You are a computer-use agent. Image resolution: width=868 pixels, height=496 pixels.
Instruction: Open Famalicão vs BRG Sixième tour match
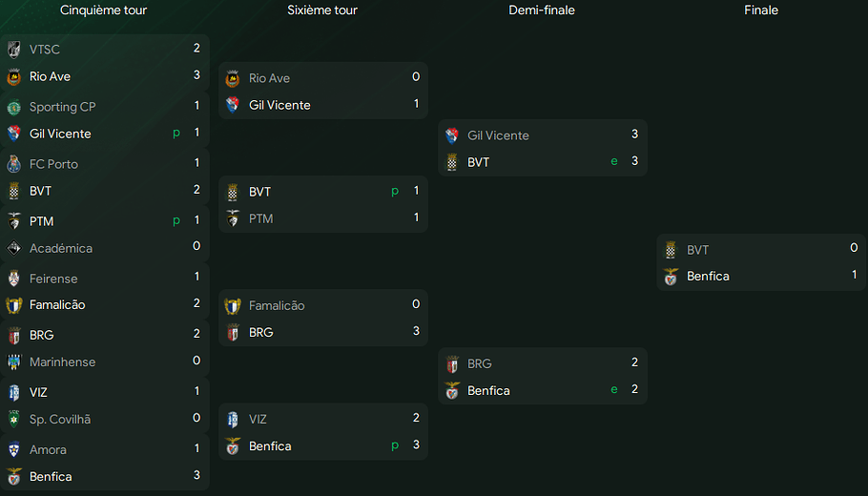[x=323, y=319]
